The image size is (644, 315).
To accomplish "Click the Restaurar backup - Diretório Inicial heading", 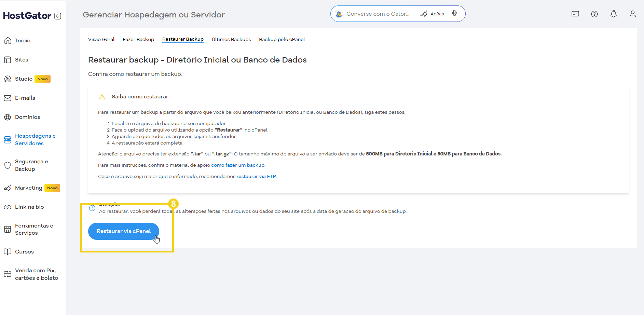I will pos(197,60).
